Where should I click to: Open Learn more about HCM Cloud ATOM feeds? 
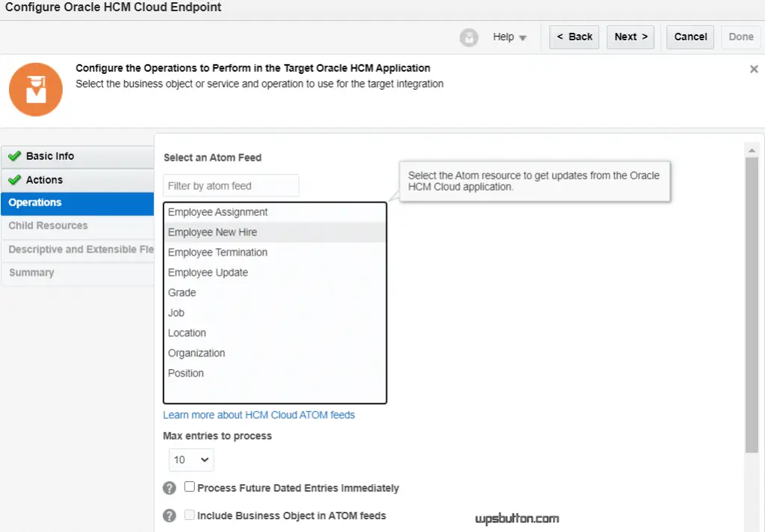(259, 415)
